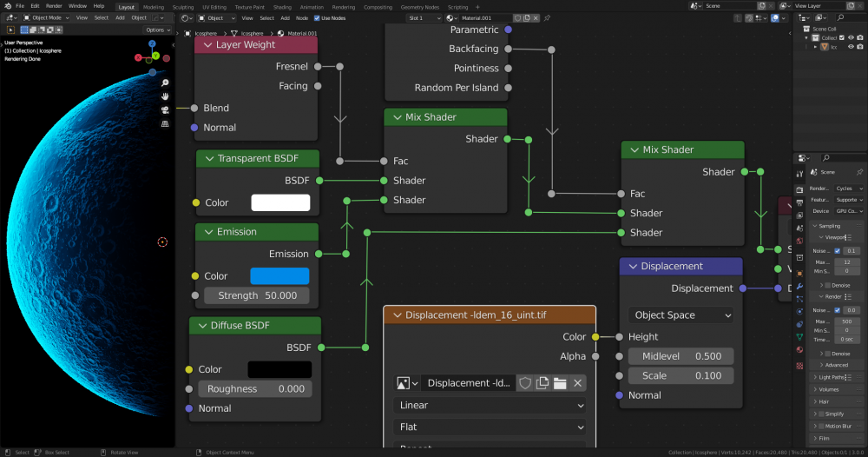The width and height of the screenshot is (868, 457).
Task: Open the File menu
Action: (20, 6)
